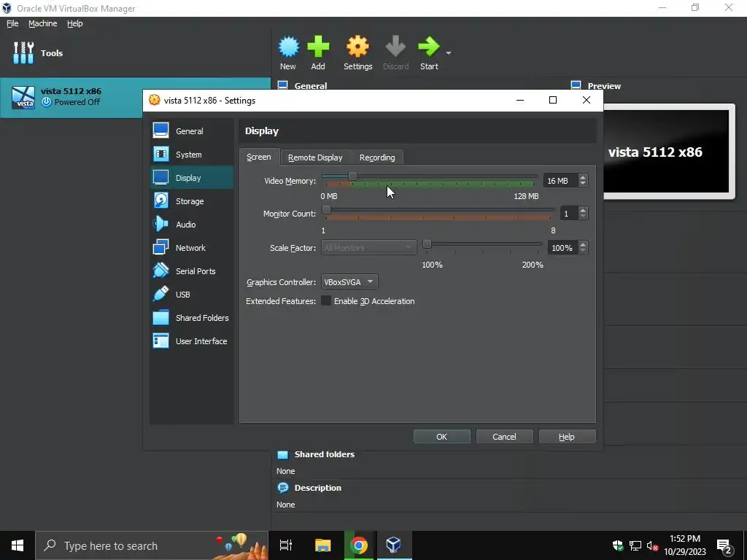747x560 pixels.
Task: Select the Display category icon
Action: [x=160, y=178]
